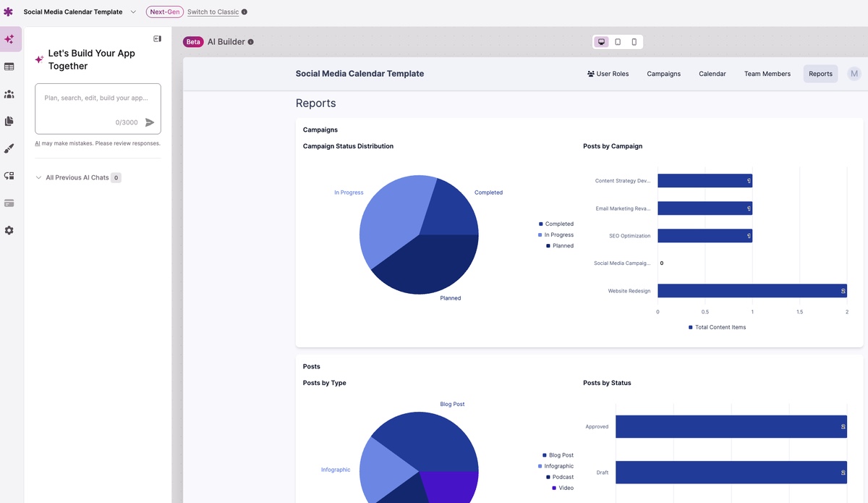Open the Team Members tab
Screen dimensions: 868x503
(x=767, y=74)
